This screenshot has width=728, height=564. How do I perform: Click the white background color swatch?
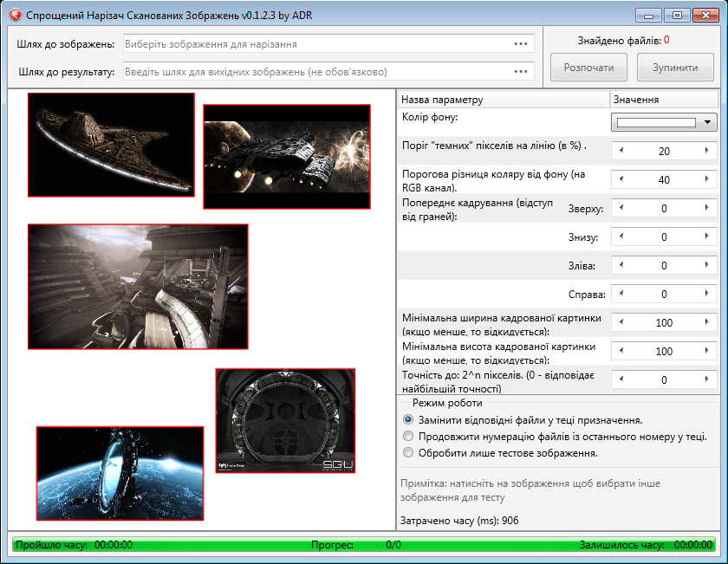(656, 123)
